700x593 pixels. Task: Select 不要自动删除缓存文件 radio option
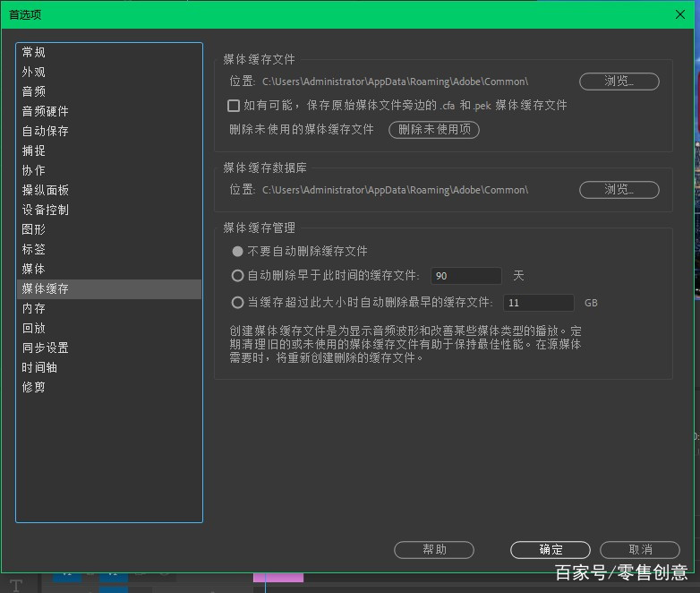237,251
